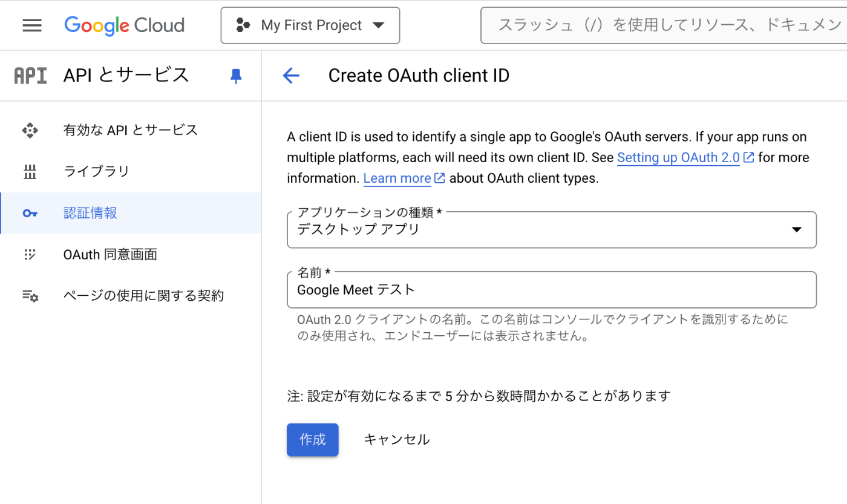This screenshot has width=847, height=504.
Task: Click the 名前 input field
Action: [x=552, y=290]
